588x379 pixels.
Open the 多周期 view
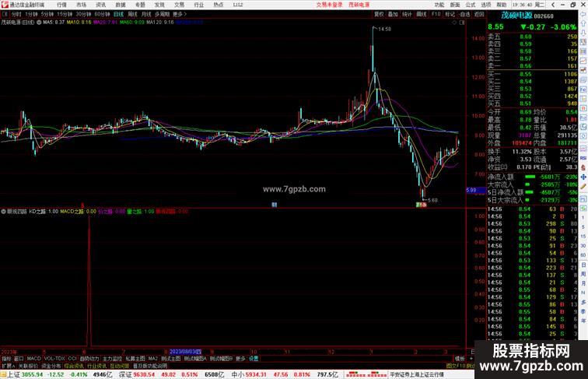[x=162, y=14]
